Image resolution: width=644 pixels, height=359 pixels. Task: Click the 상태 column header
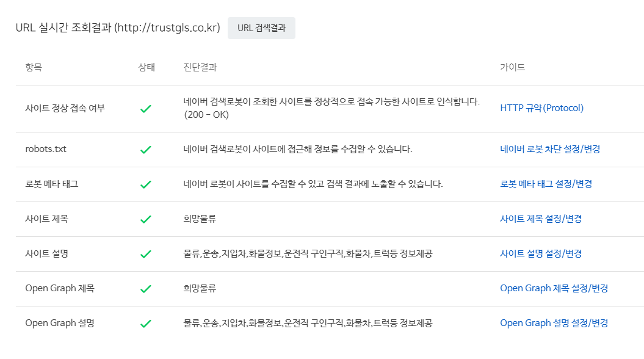pos(147,67)
